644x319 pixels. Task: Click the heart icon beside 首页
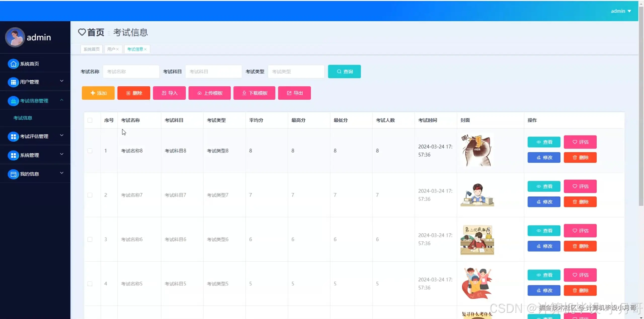point(82,32)
